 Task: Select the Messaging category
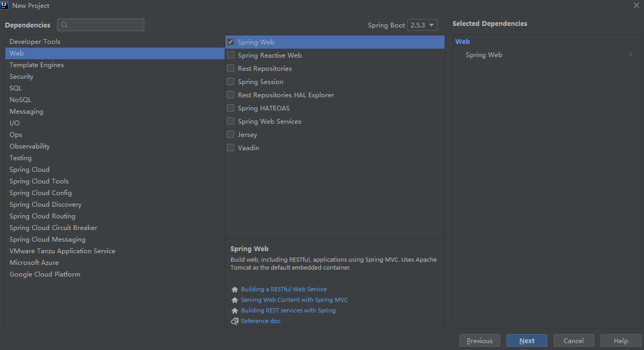point(115,112)
